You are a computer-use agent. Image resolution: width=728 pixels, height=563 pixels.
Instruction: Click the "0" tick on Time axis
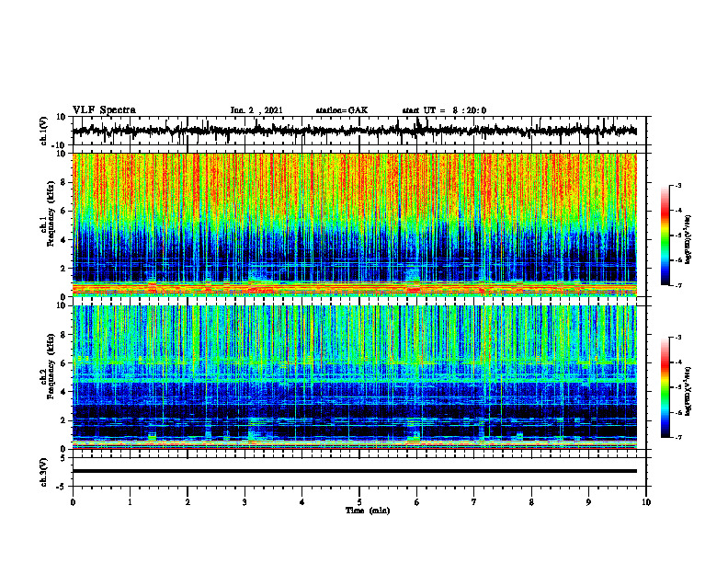pos(73,502)
